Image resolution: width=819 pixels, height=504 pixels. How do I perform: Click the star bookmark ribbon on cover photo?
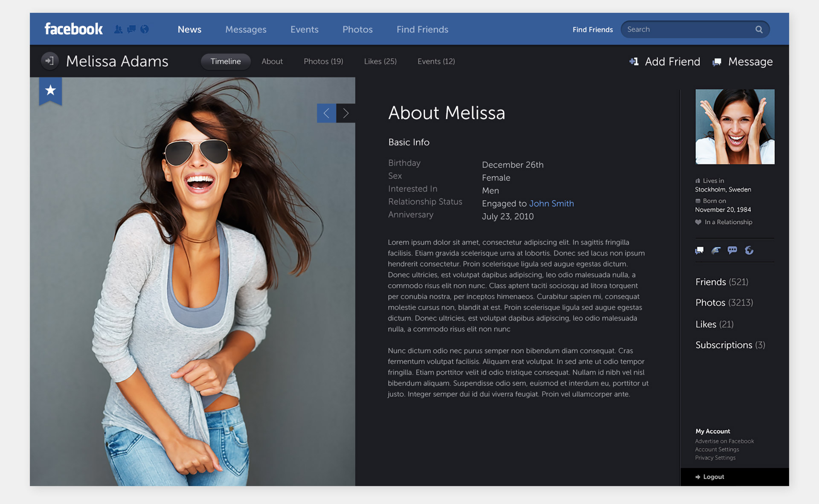[x=50, y=90]
